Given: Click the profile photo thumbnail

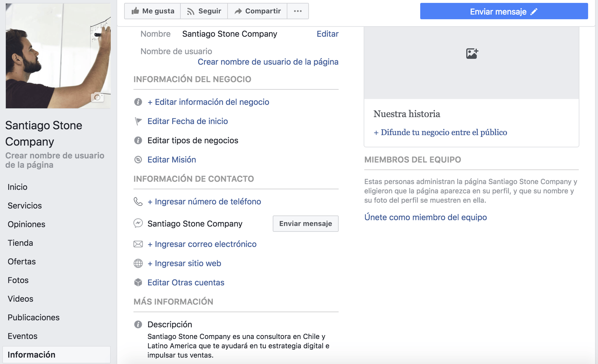Looking at the screenshot, I should point(58,56).
